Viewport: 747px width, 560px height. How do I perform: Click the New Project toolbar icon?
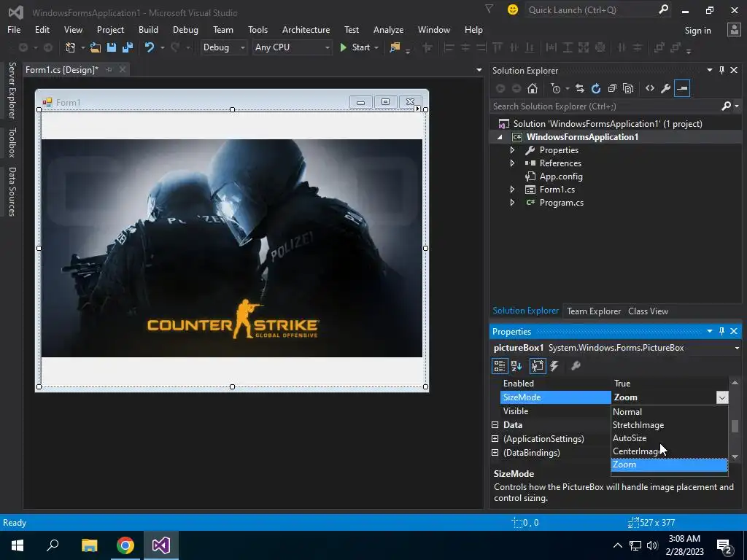click(x=71, y=47)
